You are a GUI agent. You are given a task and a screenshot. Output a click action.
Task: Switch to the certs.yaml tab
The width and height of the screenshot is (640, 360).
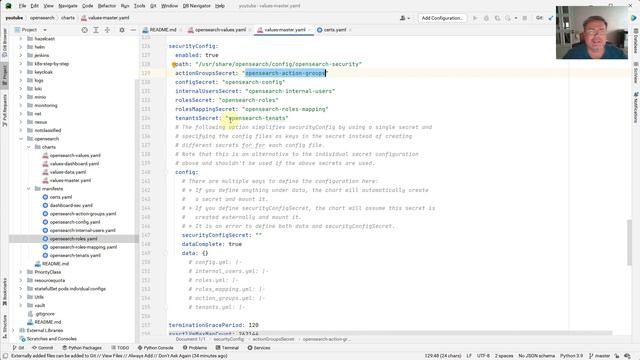coord(334,30)
